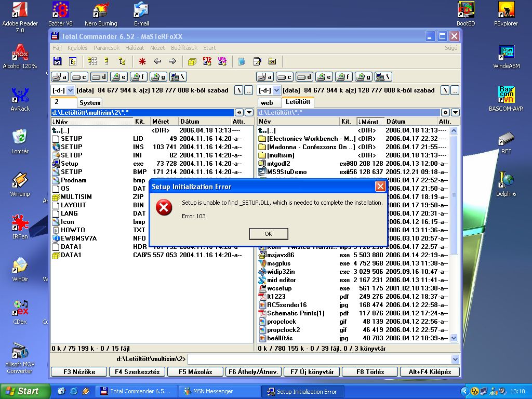This screenshot has height=399, width=532.
Task: Open left panel directory history dropdown arrow
Action: [x=249, y=113]
